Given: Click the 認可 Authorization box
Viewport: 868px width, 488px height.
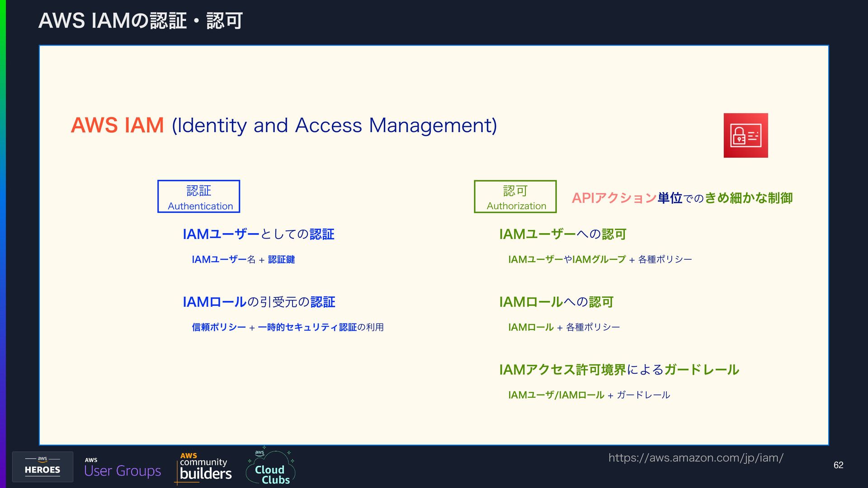Looking at the screenshot, I should pos(515,197).
